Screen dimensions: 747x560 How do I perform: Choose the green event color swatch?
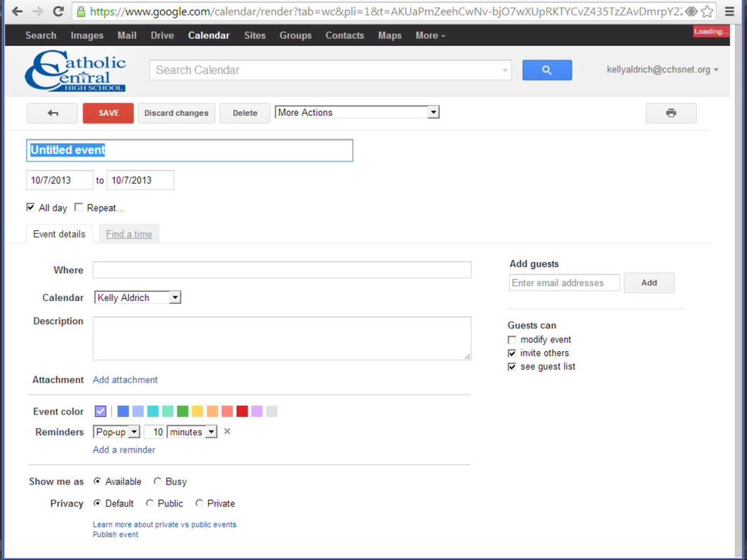183,411
